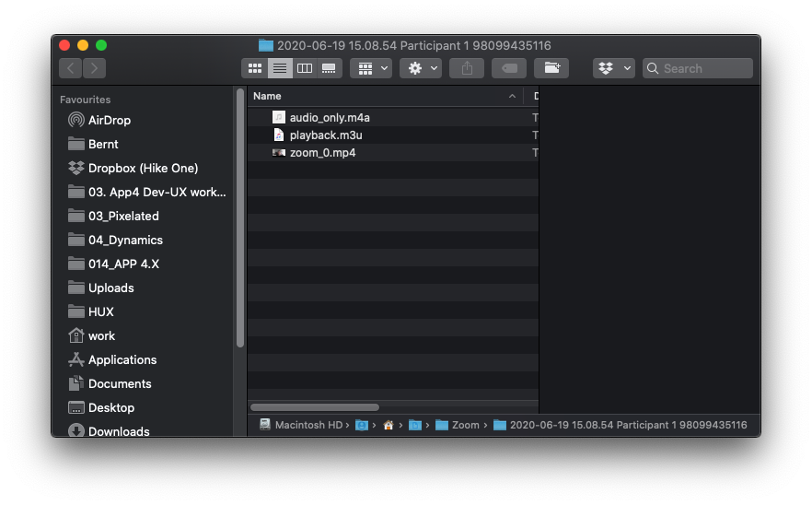Click the Documents folder icon in the path bar

coord(415,425)
